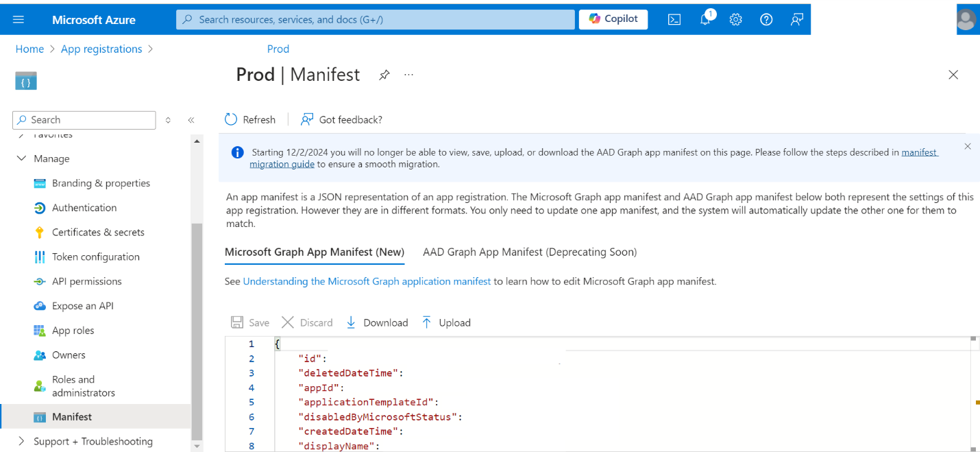Image resolution: width=980 pixels, height=452 pixels.
Task: Open the notifications bell
Action: tap(706, 19)
